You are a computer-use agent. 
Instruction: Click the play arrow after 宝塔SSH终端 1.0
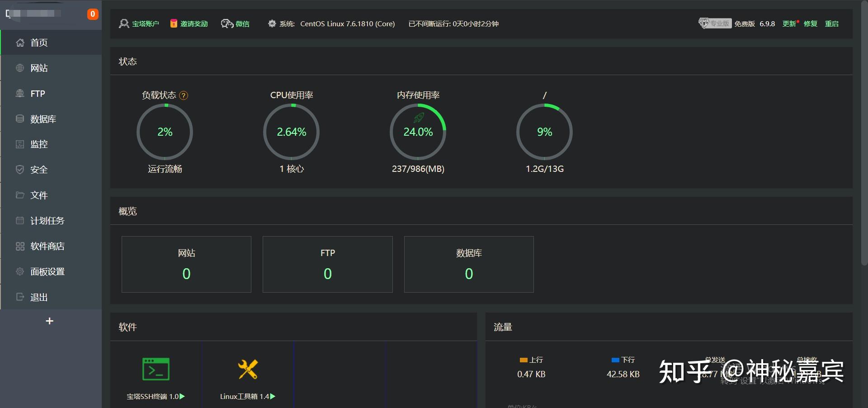[x=182, y=397]
